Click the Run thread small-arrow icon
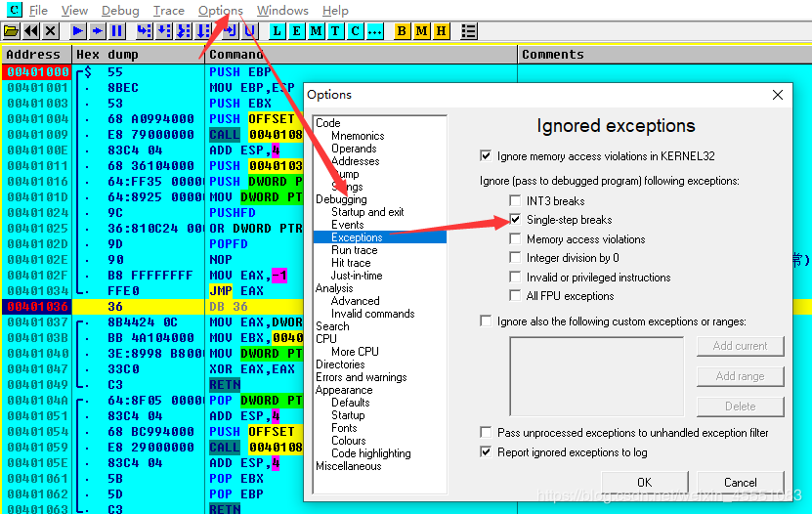Screen dimensions: 812x514 [98, 31]
